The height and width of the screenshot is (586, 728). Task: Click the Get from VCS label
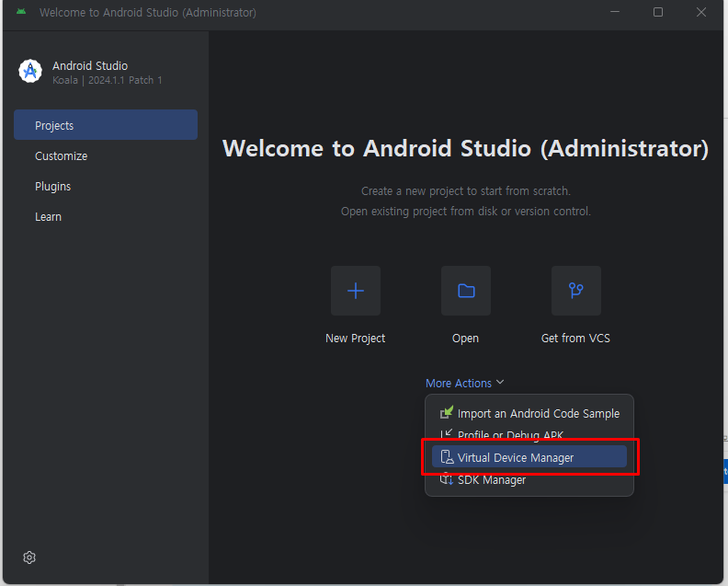tap(575, 339)
